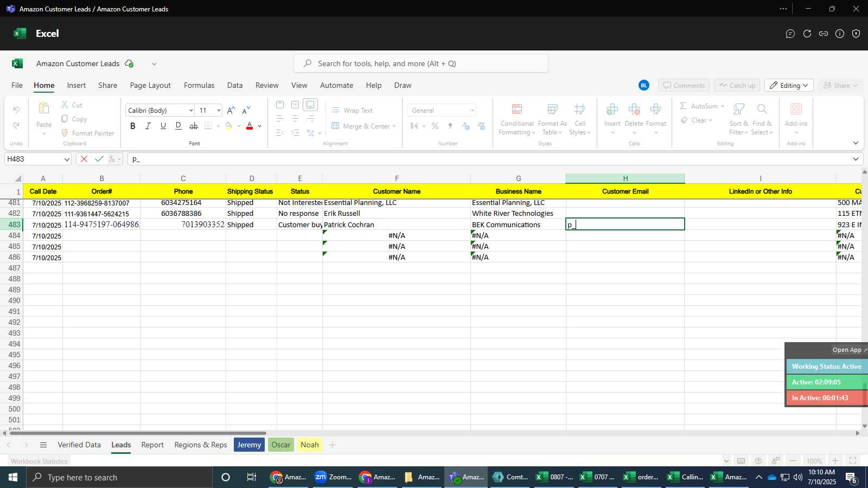Click the Redo icon
The image size is (868, 488).
16,125
